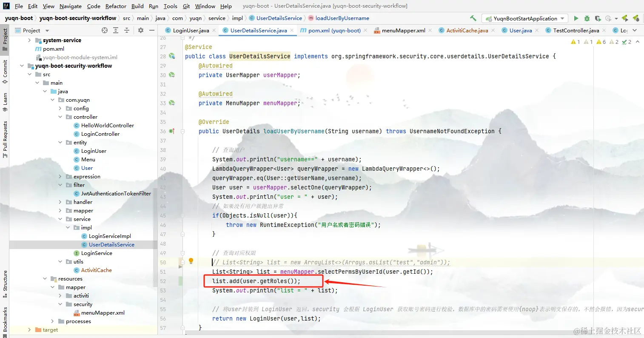Click the typo indicator showing 2 issues
This screenshot has width=644, height=338.
[x=627, y=42]
